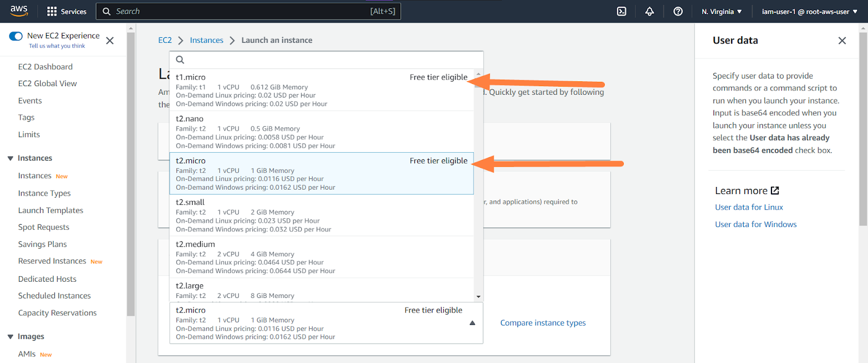Open Savings Plans in sidebar
The width and height of the screenshot is (868, 363).
(42, 244)
